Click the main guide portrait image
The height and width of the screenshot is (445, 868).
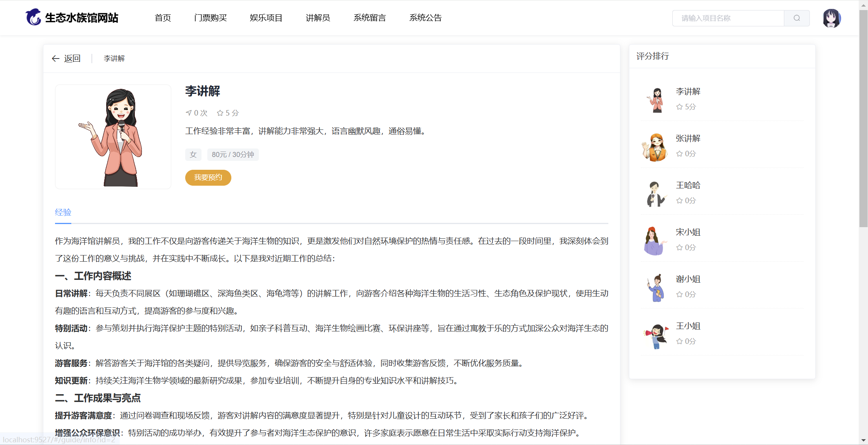113,137
